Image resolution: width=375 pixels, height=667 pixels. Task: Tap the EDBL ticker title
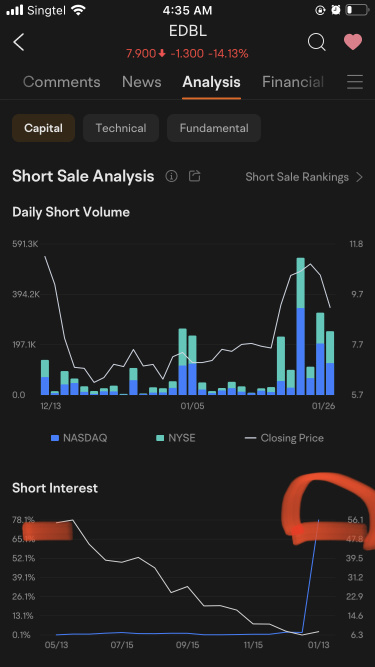(187, 31)
